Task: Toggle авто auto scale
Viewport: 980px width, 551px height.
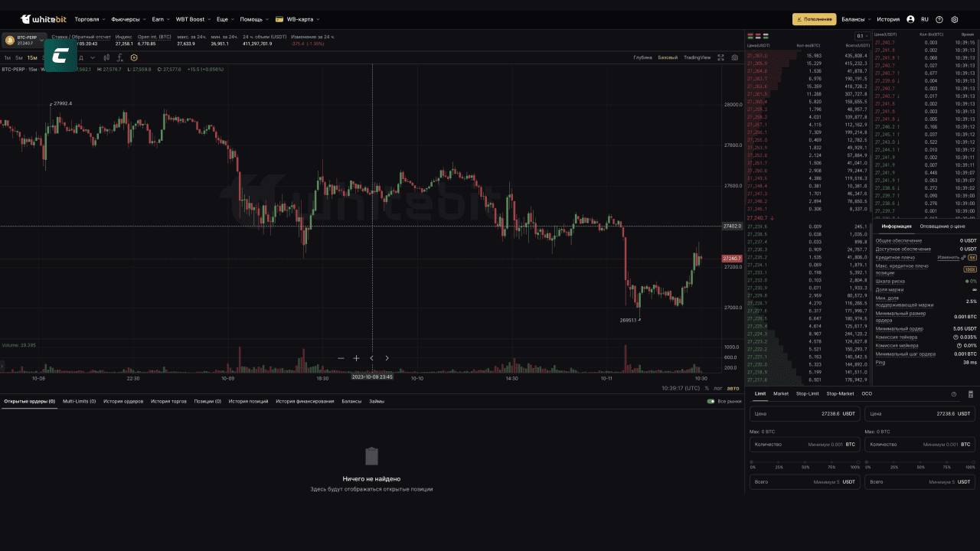Action: tap(733, 388)
